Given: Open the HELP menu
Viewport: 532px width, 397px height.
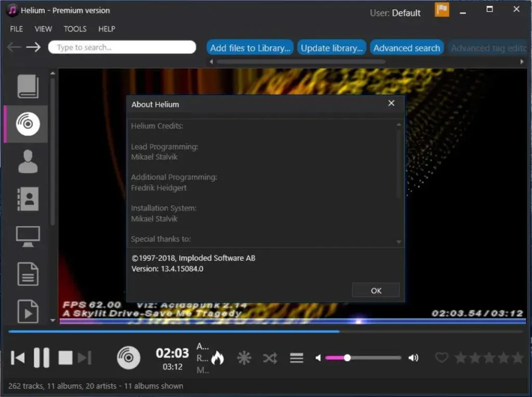Looking at the screenshot, I should 107,29.
